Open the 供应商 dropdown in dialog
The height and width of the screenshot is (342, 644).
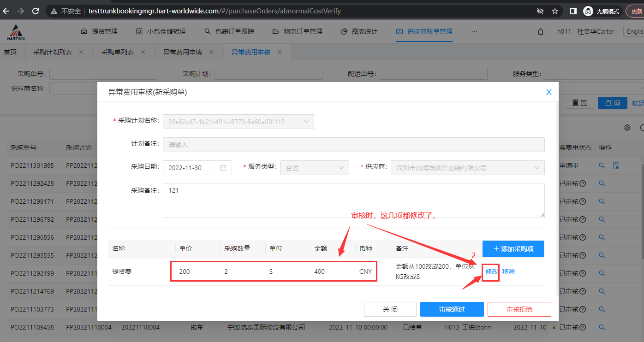(x=467, y=168)
